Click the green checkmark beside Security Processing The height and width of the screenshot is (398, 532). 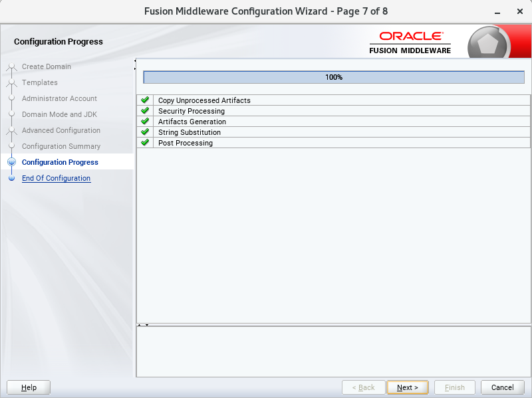[145, 110]
